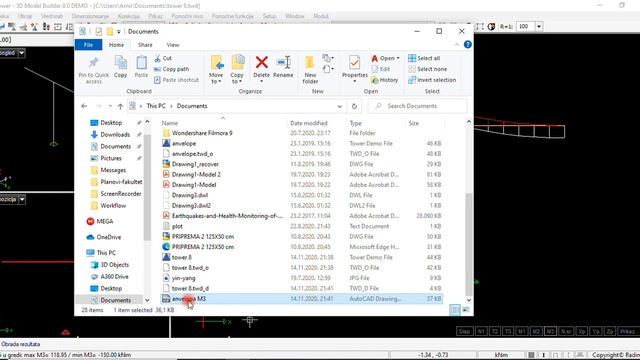Open the Quick Access Toolbar customize dropdown
This screenshot has height=360, width=640.
[118, 31]
